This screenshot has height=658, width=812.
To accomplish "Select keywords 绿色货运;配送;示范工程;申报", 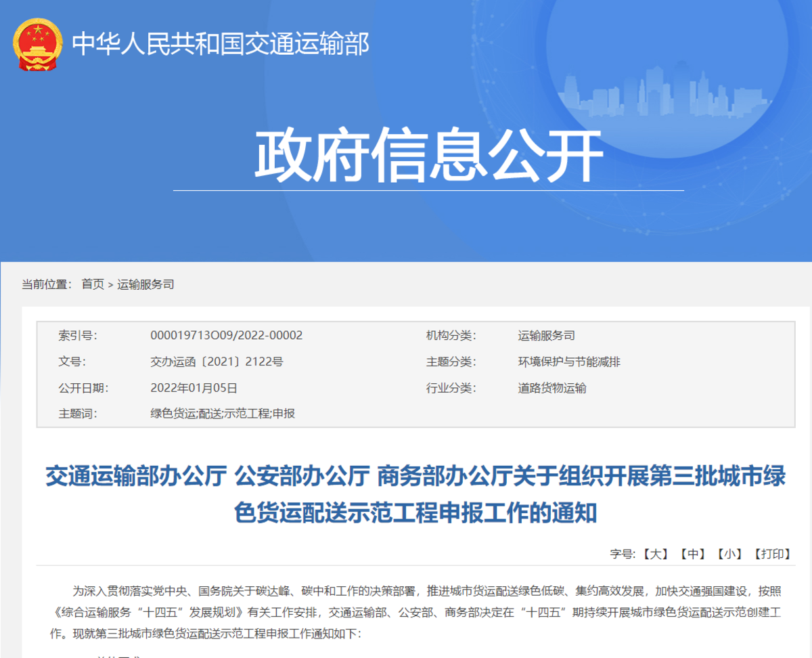I will [x=223, y=413].
